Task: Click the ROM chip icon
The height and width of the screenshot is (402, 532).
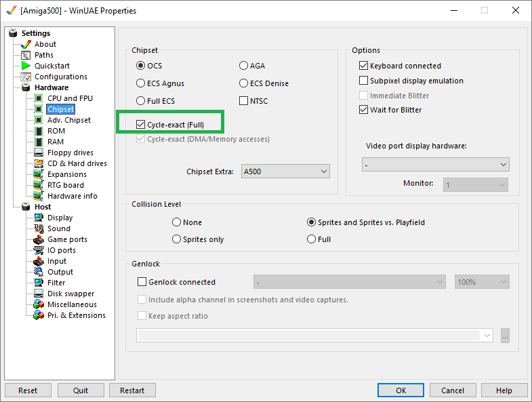Action: 39,131
